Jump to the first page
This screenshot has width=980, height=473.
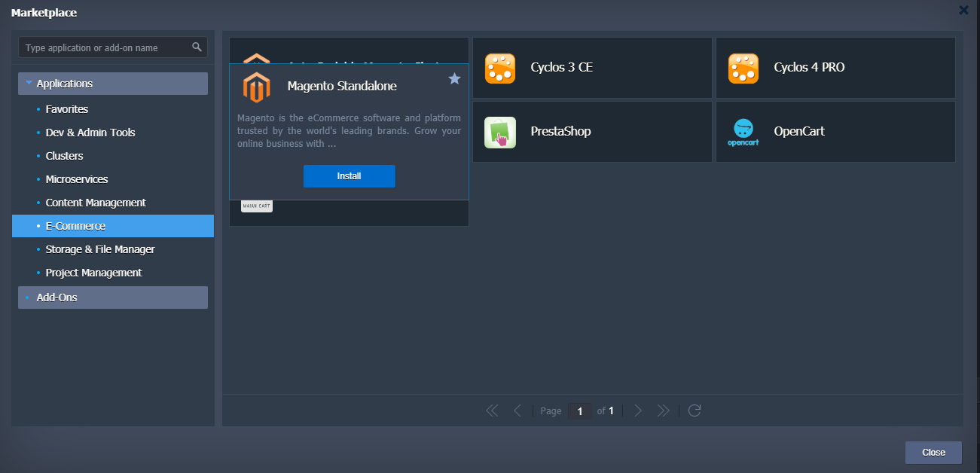pyautogui.click(x=492, y=410)
